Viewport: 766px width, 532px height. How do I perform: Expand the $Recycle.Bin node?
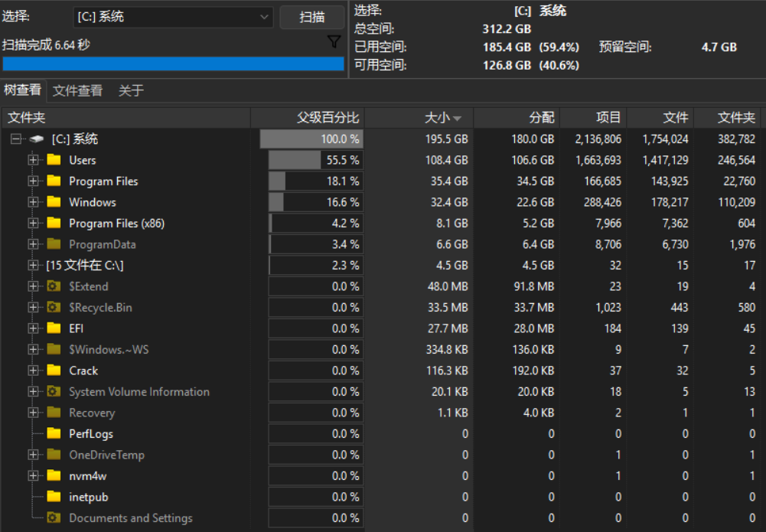(33, 307)
